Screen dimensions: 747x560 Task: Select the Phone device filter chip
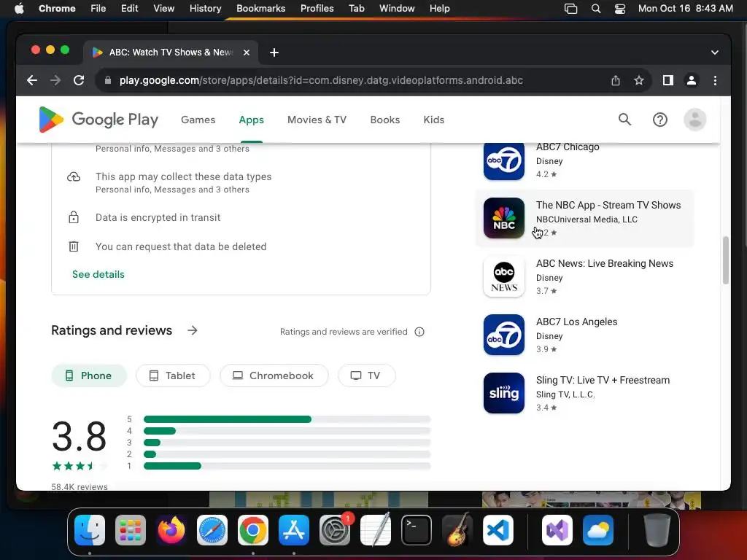point(89,376)
